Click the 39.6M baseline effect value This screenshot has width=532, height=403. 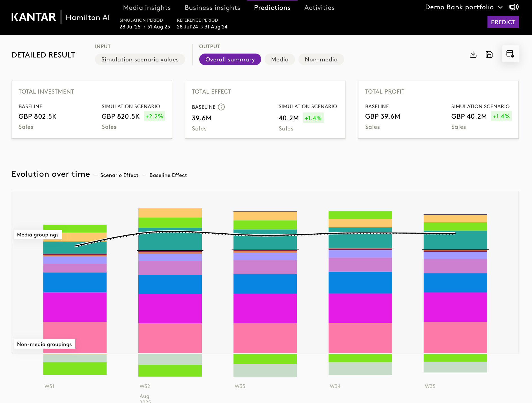[202, 118]
